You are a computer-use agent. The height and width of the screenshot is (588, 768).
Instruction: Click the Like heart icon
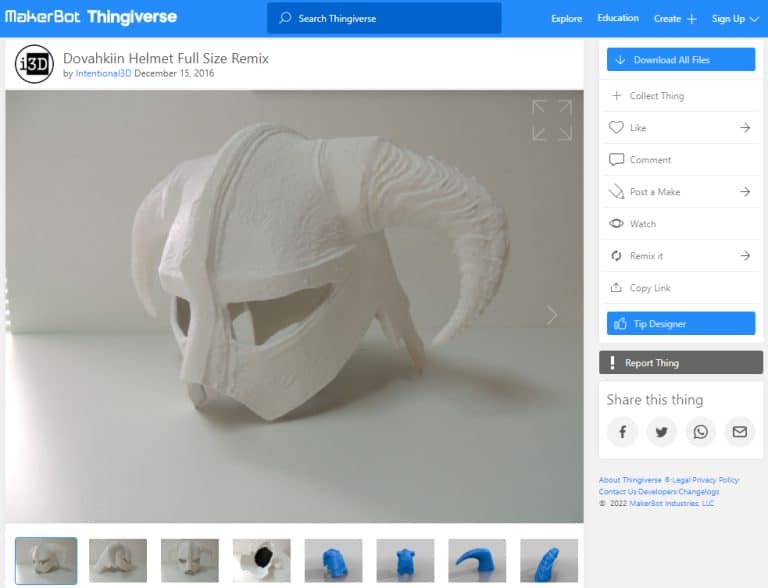(616, 127)
